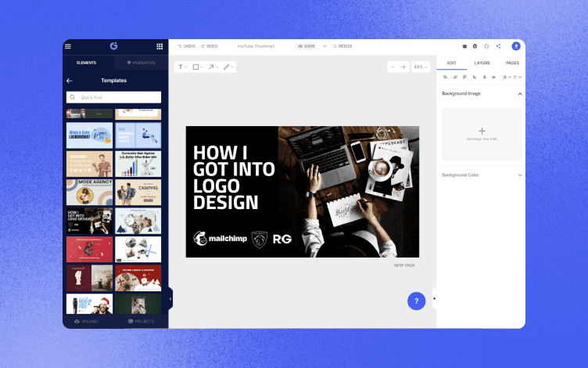
Task: Click the Add Image upload area
Action: point(482,134)
